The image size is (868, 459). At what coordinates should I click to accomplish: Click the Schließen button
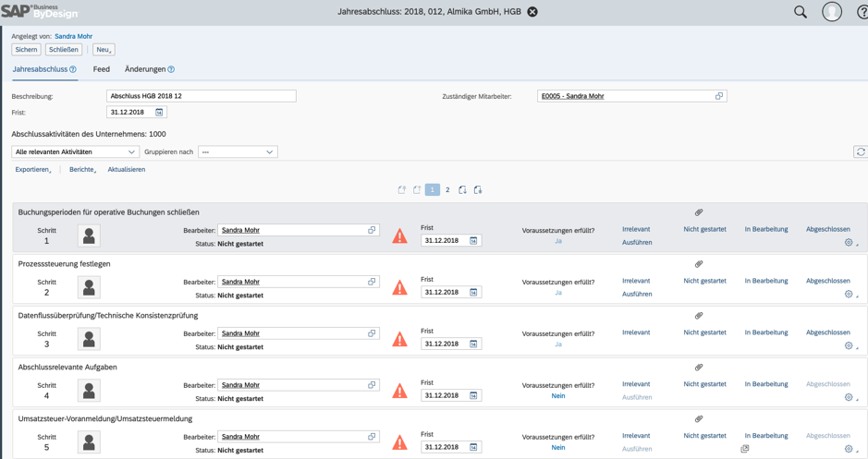click(x=64, y=50)
